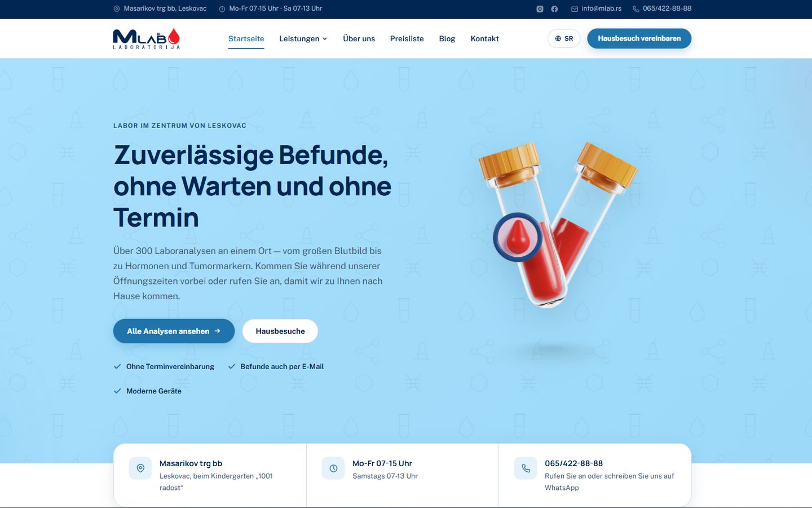Open the Facebook page icon
This screenshot has width=812, height=508.
(x=554, y=9)
